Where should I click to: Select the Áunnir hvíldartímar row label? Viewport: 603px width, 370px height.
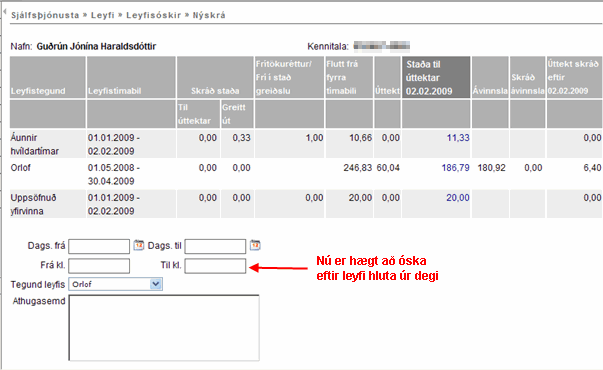tap(35, 144)
